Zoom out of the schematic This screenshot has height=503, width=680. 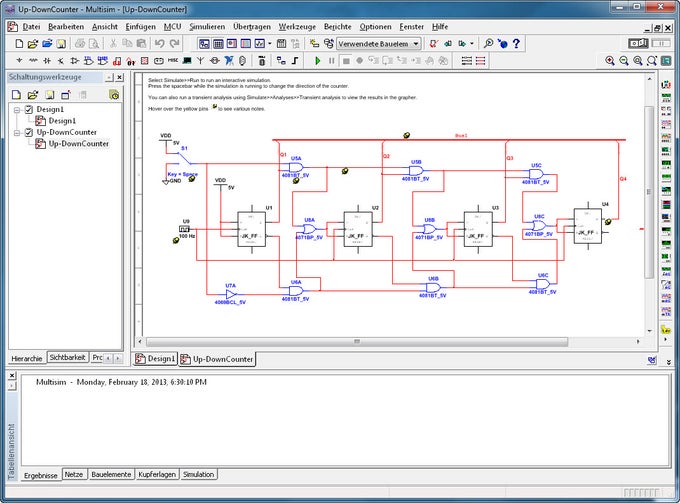click(624, 61)
